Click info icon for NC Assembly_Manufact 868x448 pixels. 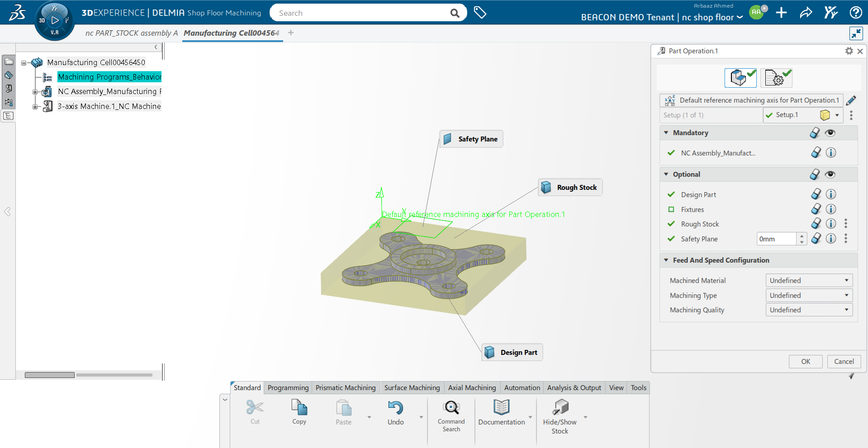pos(831,153)
